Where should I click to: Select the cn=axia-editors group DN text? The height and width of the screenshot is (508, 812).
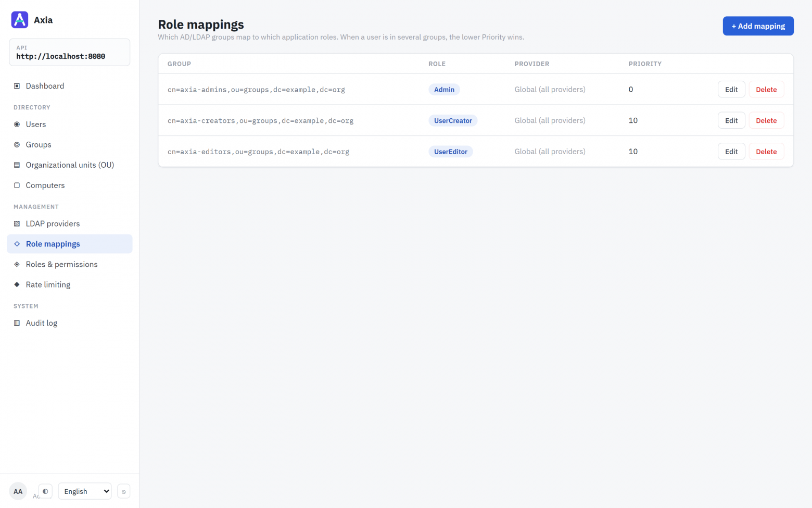[258, 152]
